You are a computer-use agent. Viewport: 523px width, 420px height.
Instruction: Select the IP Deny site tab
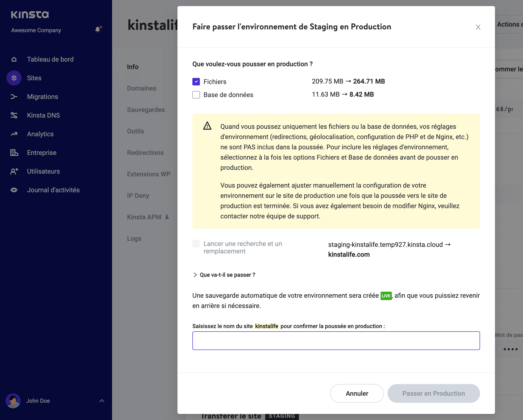click(x=138, y=196)
